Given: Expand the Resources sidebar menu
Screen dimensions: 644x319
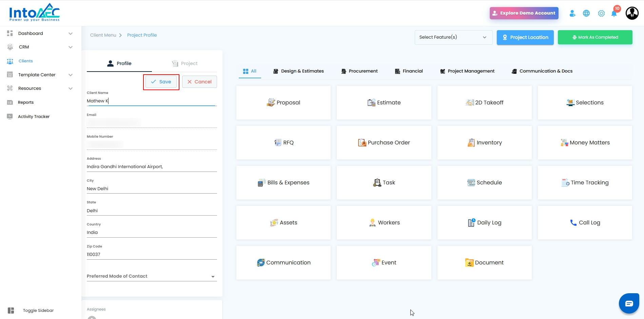Looking at the screenshot, I should tap(40, 88).
